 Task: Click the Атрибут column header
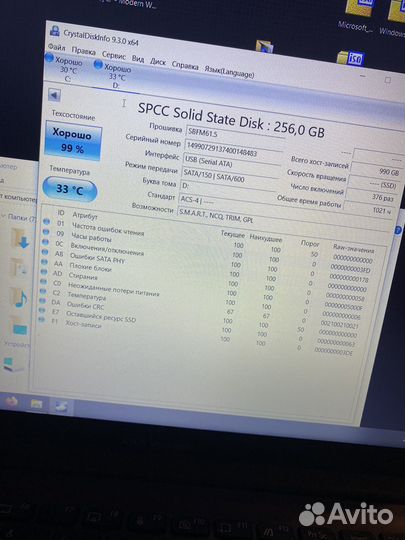pos(85,216)
